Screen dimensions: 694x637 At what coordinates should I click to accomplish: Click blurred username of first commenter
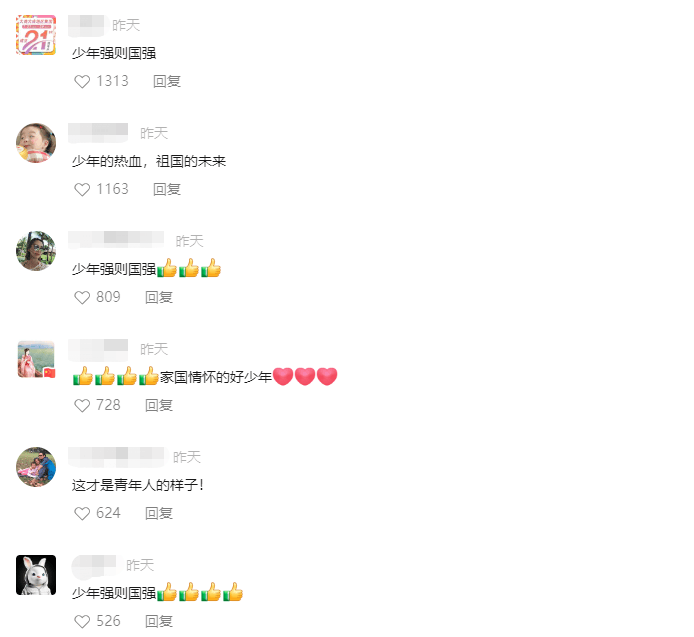[88, 25]
